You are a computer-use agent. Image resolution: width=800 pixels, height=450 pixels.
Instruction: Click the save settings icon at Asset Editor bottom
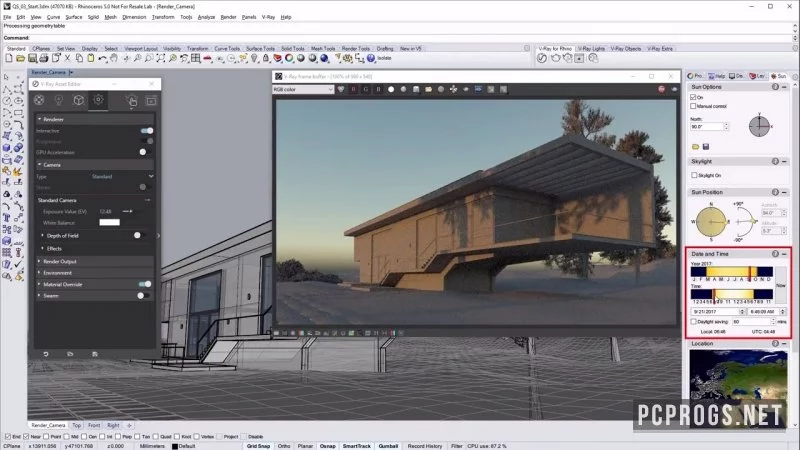pyautogui.click(x=95, y=354)
